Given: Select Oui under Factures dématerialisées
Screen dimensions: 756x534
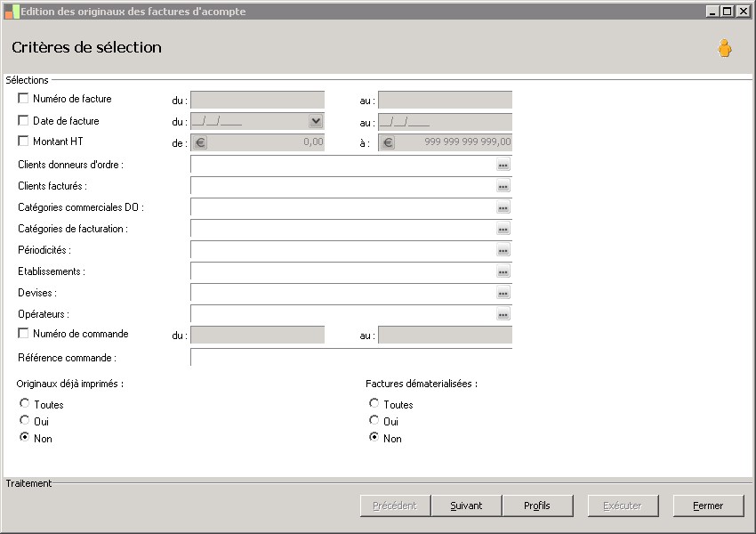Looking at the screenshot, I should click(x=374, y=421).
